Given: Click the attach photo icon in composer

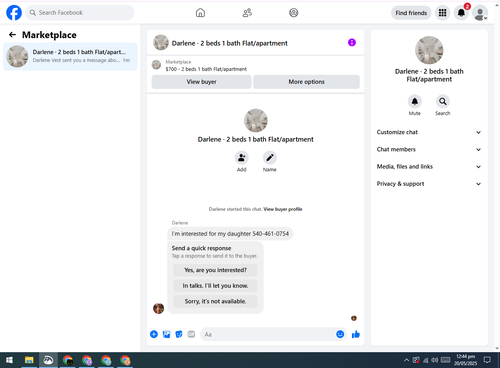Looking at the screenshot, I should click(166, 334).
